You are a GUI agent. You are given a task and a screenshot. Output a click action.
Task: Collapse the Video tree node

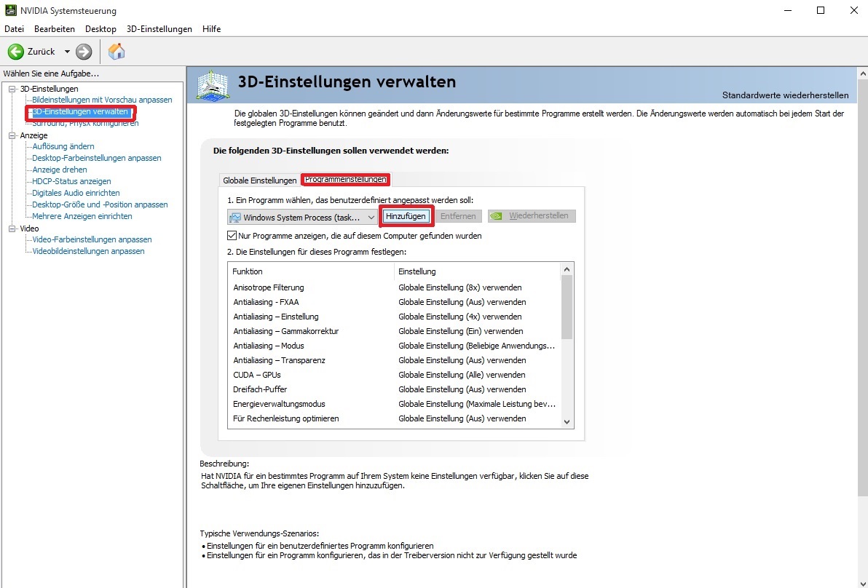pos(12,229)
